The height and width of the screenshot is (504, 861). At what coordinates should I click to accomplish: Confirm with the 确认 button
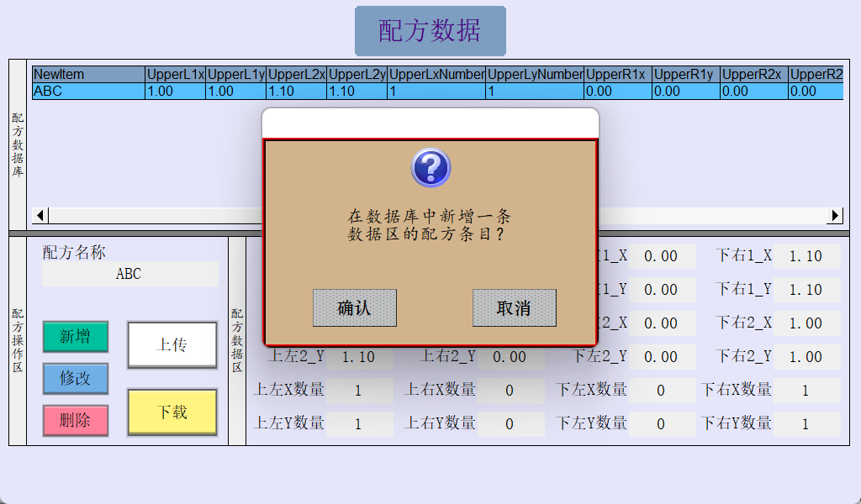coord(354,308)
